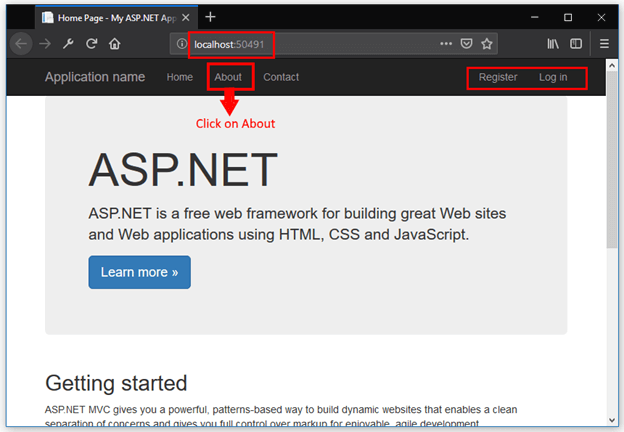Screen dimensions: 624x432
Task: Click the Register link
Action: point(498,77)
